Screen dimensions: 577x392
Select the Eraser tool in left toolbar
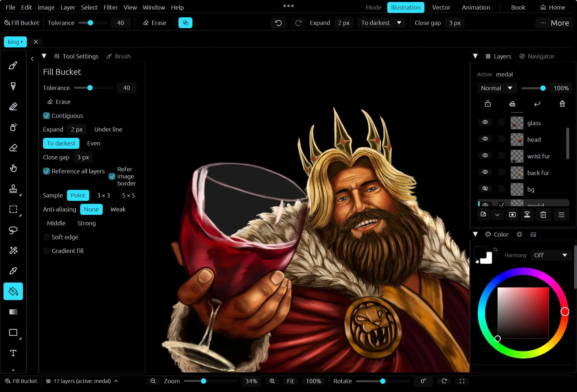[x=13, y=148]
